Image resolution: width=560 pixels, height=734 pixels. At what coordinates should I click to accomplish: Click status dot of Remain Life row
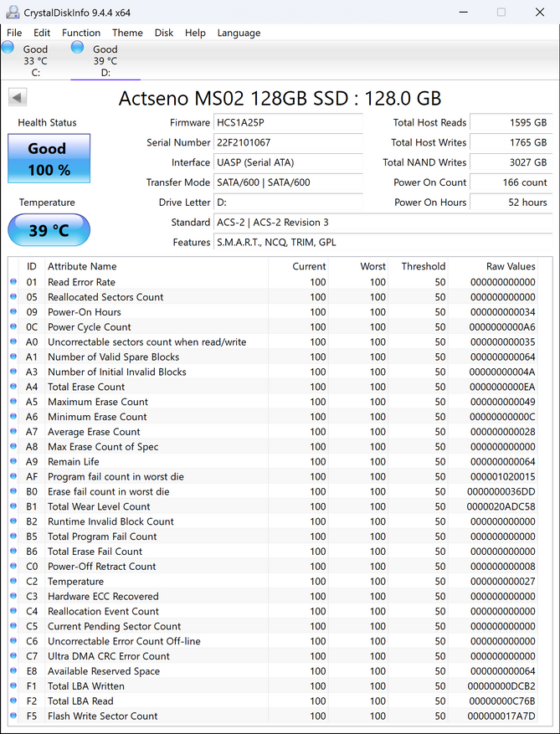[13, 461]
